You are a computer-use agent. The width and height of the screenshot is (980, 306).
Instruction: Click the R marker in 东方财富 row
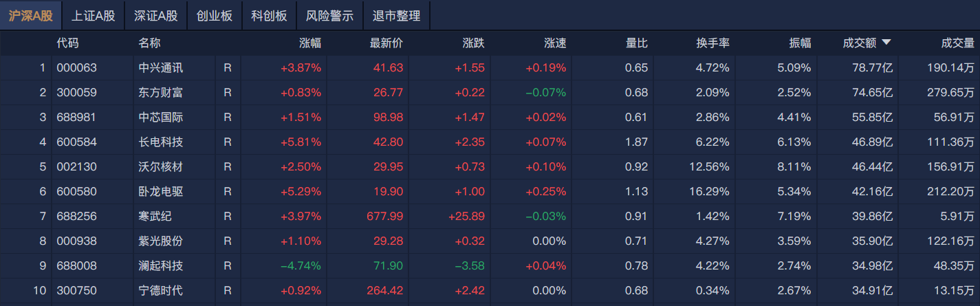click(228, 93)
